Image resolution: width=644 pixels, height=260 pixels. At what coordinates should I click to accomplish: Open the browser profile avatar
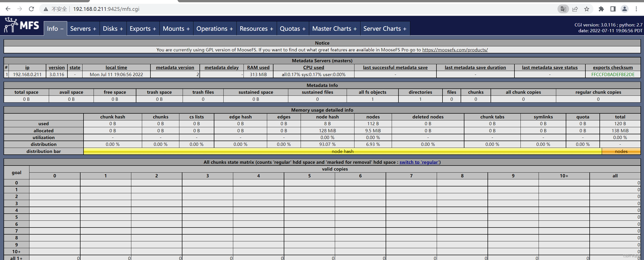pyautogui.click(x=625, y=9)
